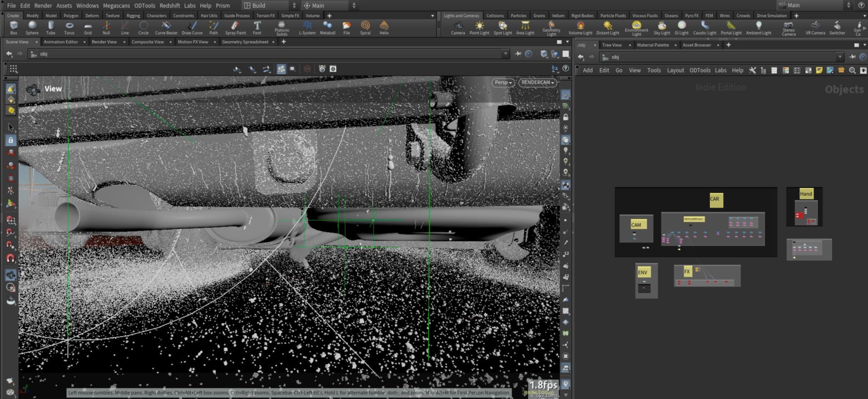Toggle the pin on scene view path bar
This screenshot has width=868, height=399.
click(x=518, y=54)
